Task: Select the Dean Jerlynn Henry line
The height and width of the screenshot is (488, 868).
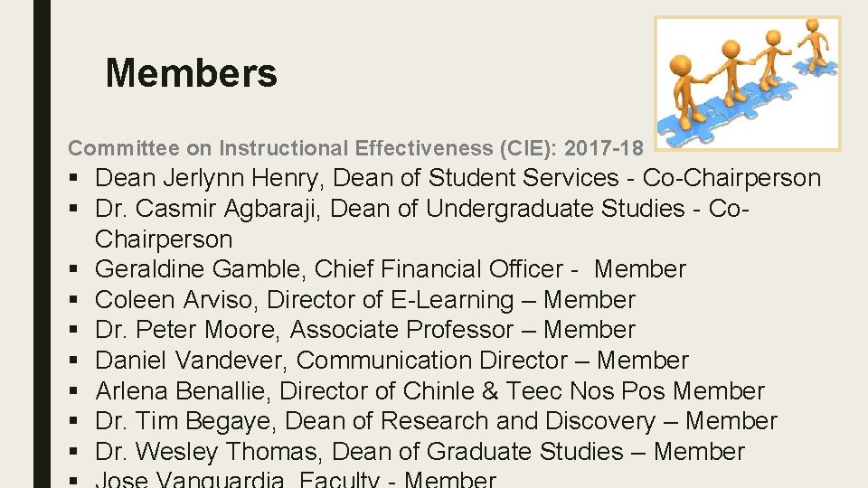Action: [x=458, y=179]
